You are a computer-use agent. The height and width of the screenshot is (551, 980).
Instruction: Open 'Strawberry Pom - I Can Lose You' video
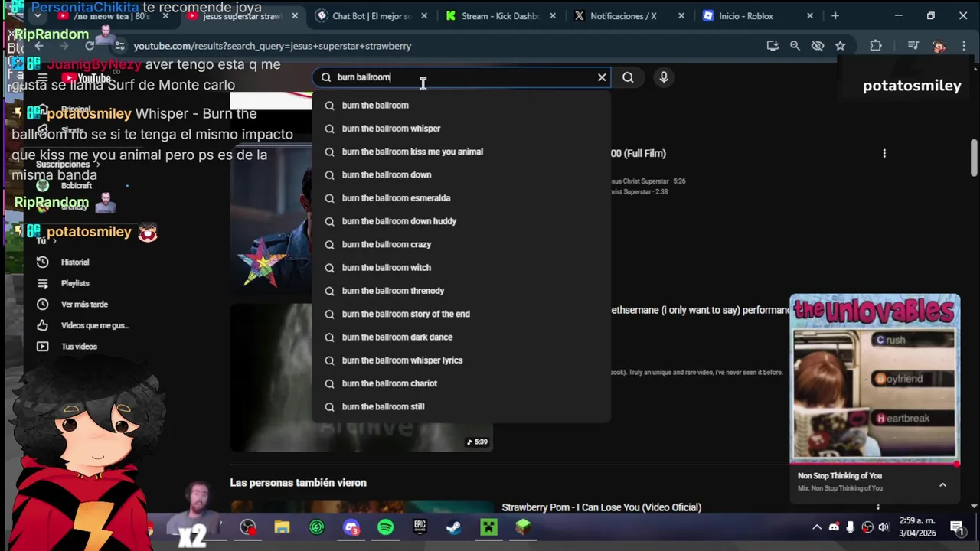point(601,507)
